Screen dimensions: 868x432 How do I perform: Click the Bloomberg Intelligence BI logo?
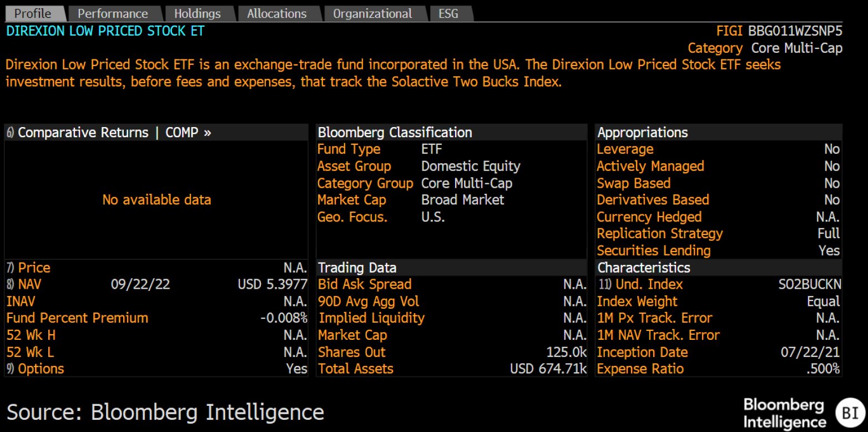point(846,413)
